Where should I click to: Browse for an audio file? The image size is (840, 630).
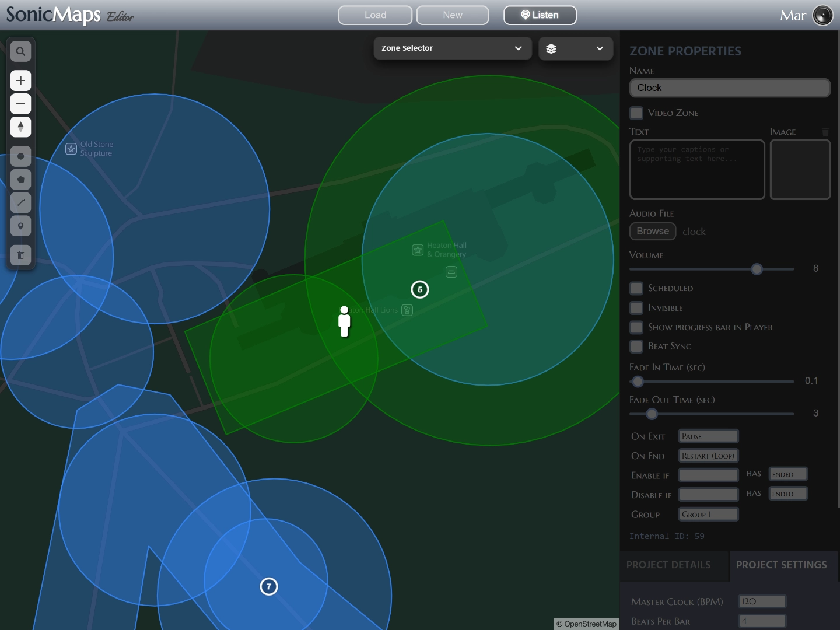point(653,232)
